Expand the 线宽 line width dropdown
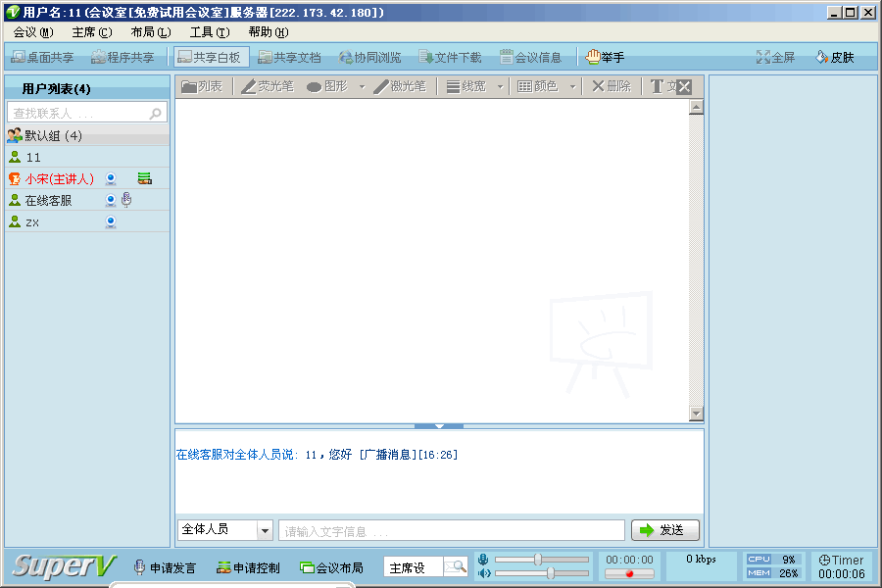The height and width of the screenshot is (588, 882). [500, 86]
